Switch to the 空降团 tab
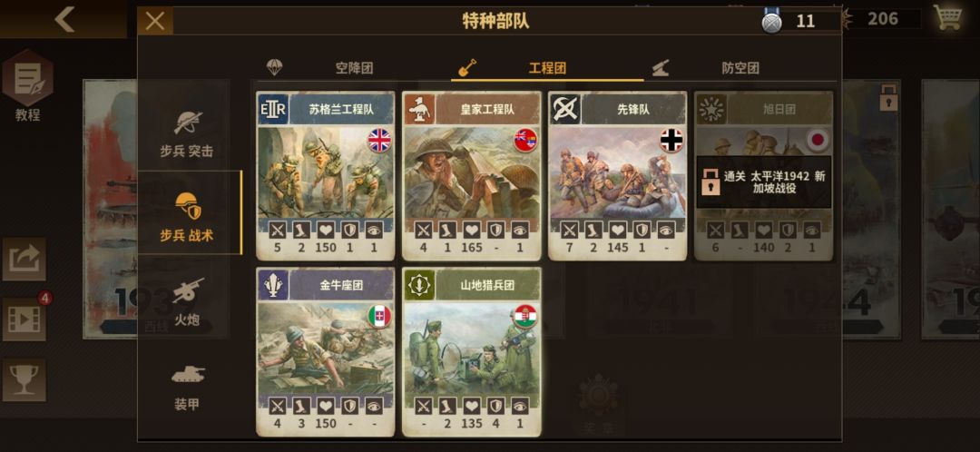The image size is (980, 452). 354,68
